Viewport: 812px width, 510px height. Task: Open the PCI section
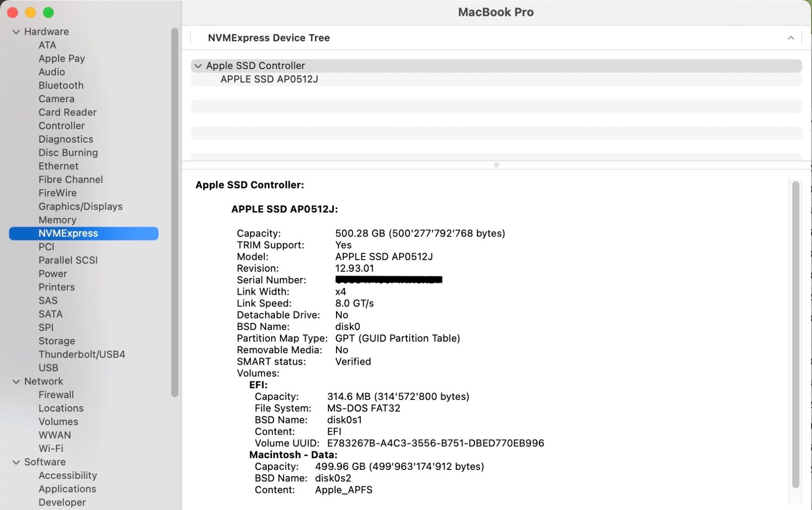click(46, 247)
